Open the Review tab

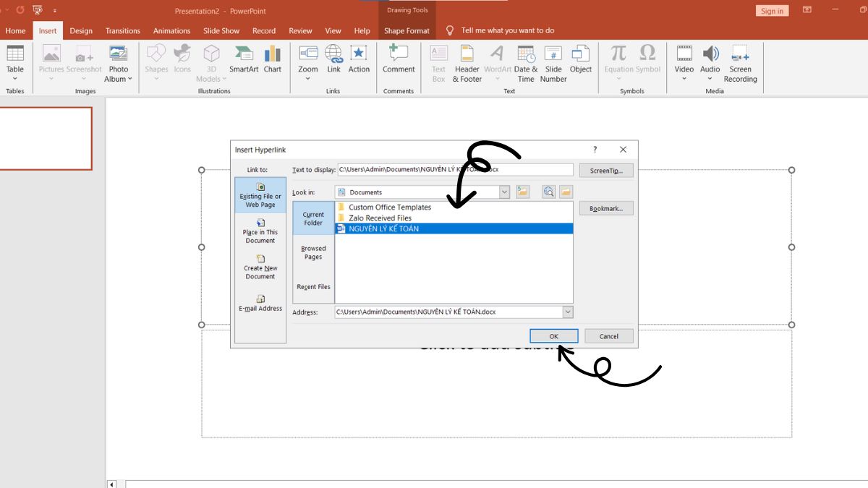coord(300,30)
